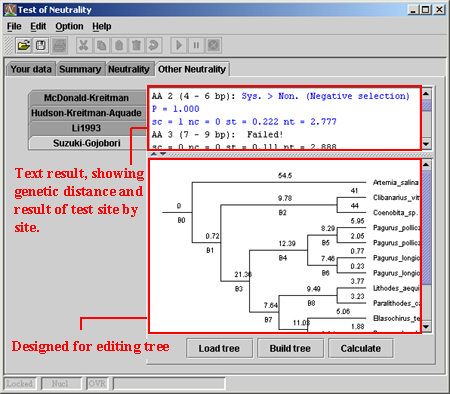Collapse split pane with up arrow

point(154,154)
